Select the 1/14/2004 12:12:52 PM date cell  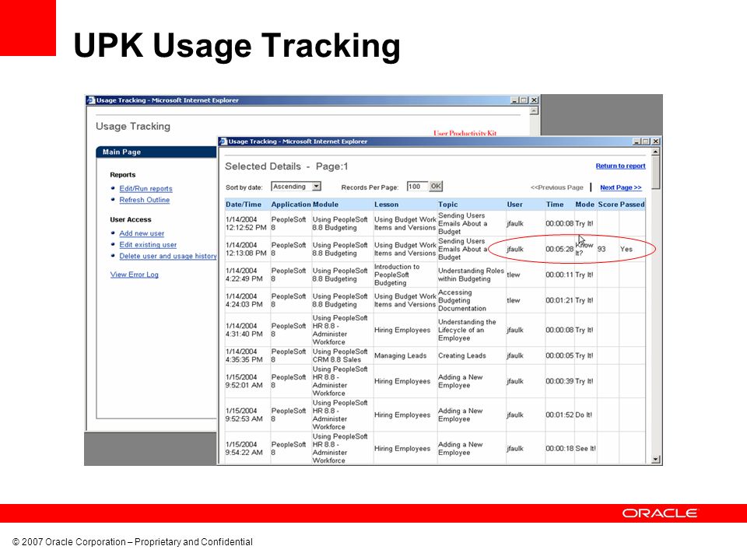[246, 224]
